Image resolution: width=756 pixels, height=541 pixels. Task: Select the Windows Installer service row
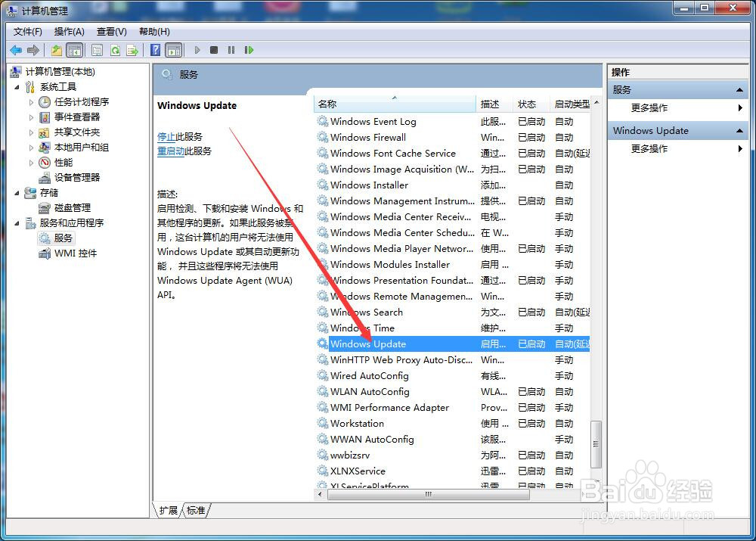pos(452,185)
